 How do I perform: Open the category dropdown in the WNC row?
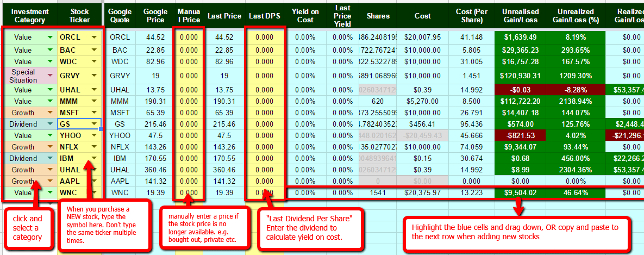click(x=50, y=192)
